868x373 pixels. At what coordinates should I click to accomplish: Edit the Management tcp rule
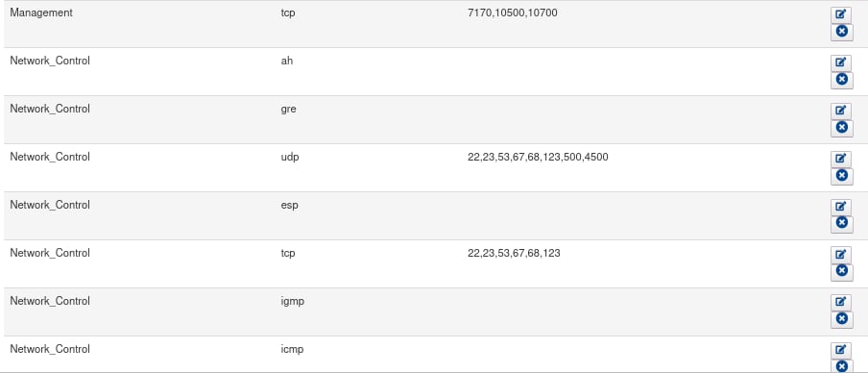coord(841,15)
